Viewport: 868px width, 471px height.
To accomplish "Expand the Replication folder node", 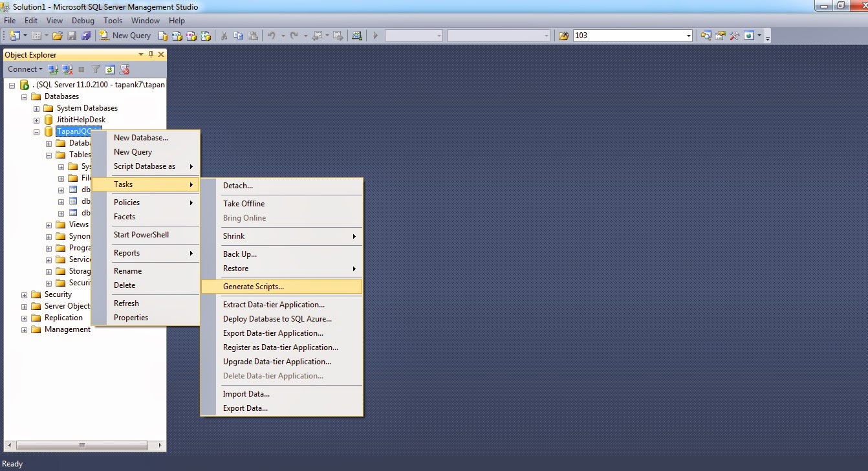I will [25, 318].
